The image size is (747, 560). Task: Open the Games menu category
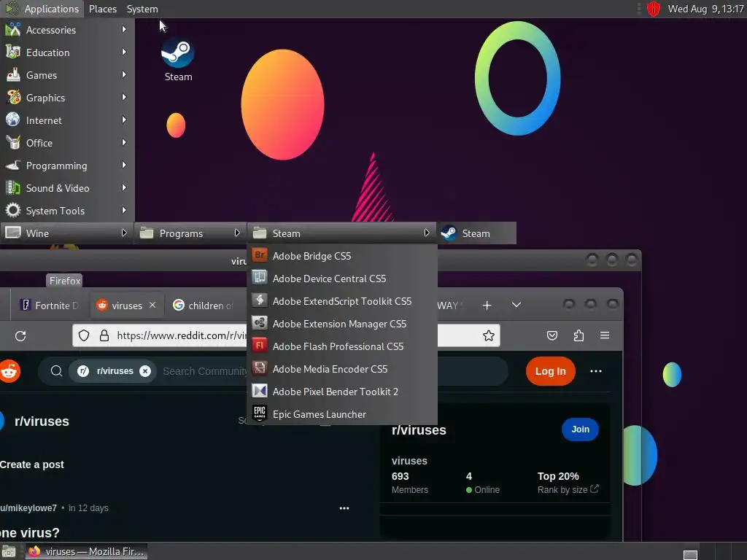click(x=67, y=75)
